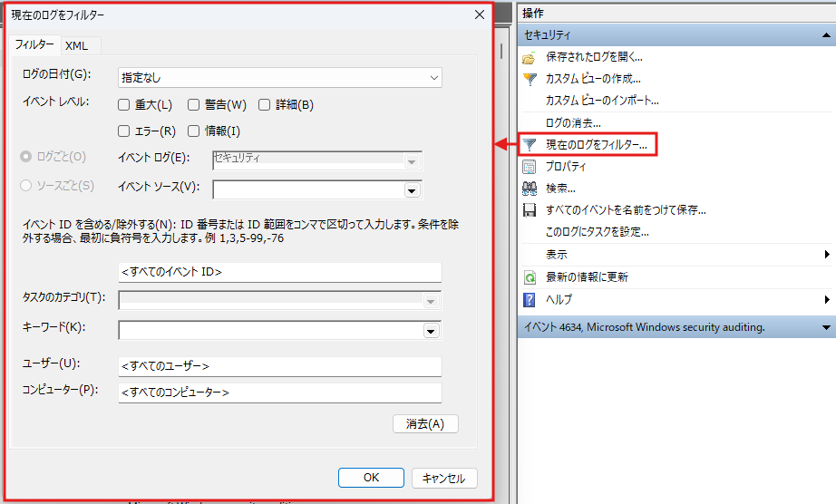Viewport: 836px width, 504px height.
Task: Click the refresh icon for 最新の情報に更新
Action: tap(530, 277)
